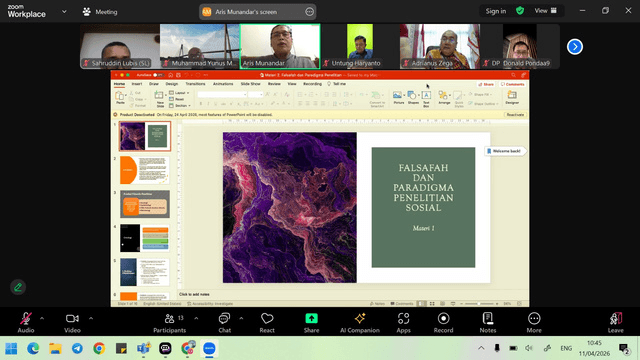Open the Insert tab in PowerPoint
The image size is (640, 360).
coord(137,84)
